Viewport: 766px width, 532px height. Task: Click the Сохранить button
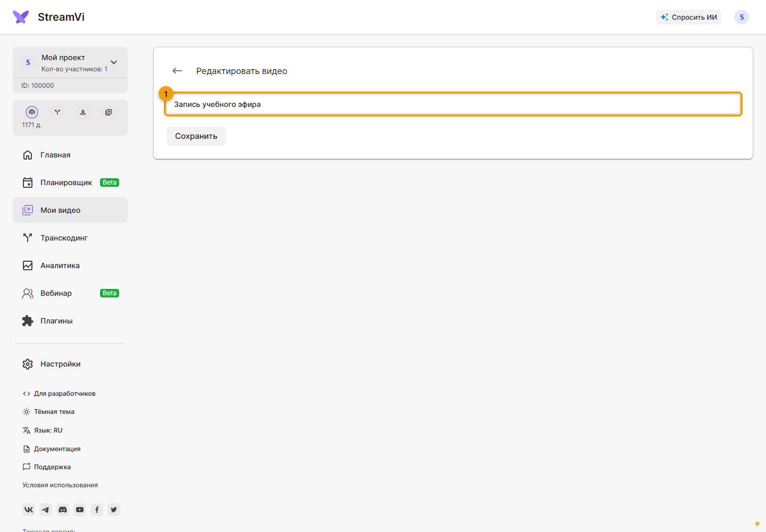tap(196, 136)
